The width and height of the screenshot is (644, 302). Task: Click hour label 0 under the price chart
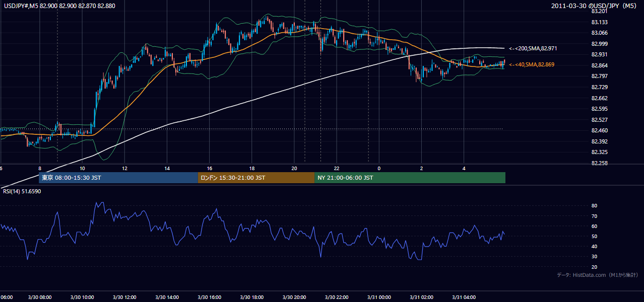(379, 169)
